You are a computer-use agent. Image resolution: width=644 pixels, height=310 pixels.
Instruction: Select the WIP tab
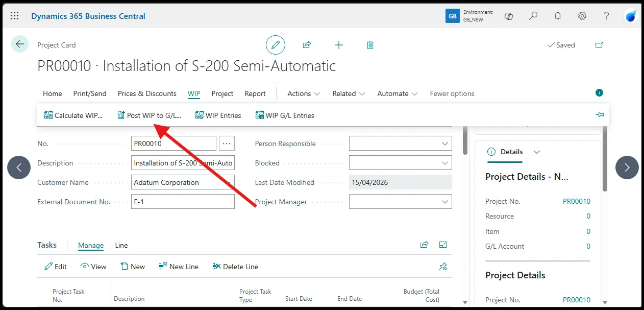click(x=194, y=93)
